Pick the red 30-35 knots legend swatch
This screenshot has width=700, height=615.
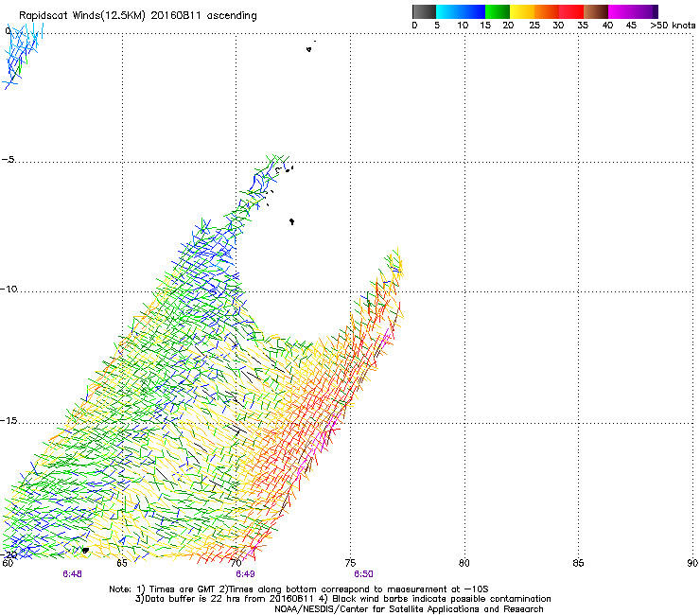[571, 11]
